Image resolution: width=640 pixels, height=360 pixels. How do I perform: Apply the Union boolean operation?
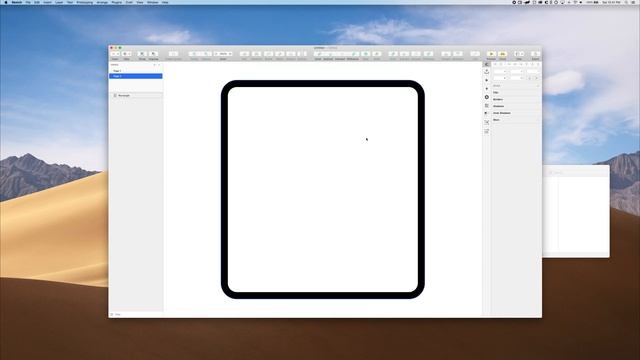(x=318, y=54)
